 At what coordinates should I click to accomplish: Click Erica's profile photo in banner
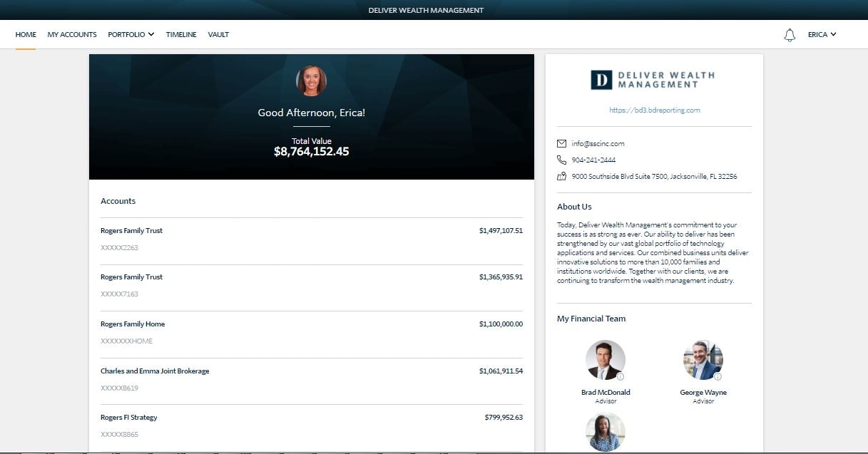pos(311,81)
